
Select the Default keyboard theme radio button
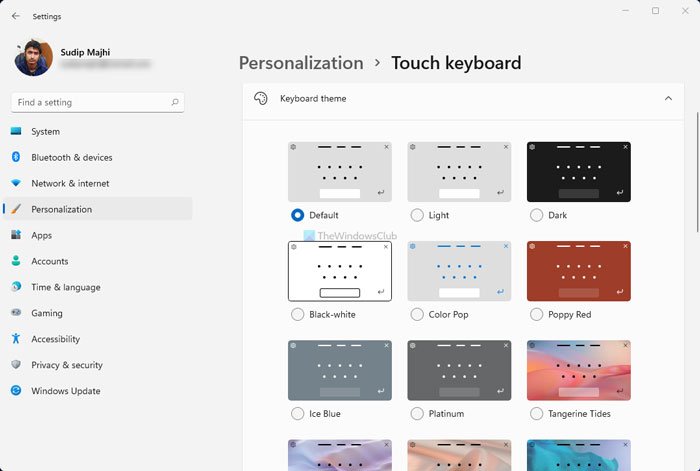(x=297, y=215)
